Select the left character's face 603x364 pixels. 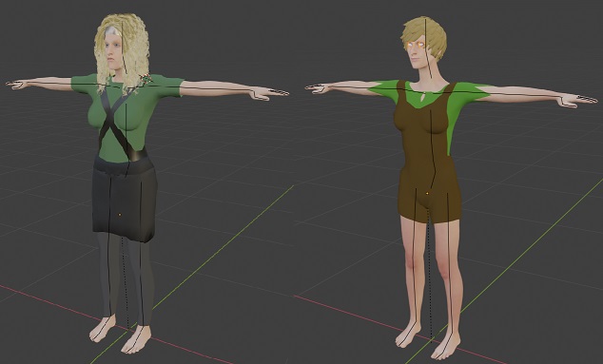[x=114, y=54]
